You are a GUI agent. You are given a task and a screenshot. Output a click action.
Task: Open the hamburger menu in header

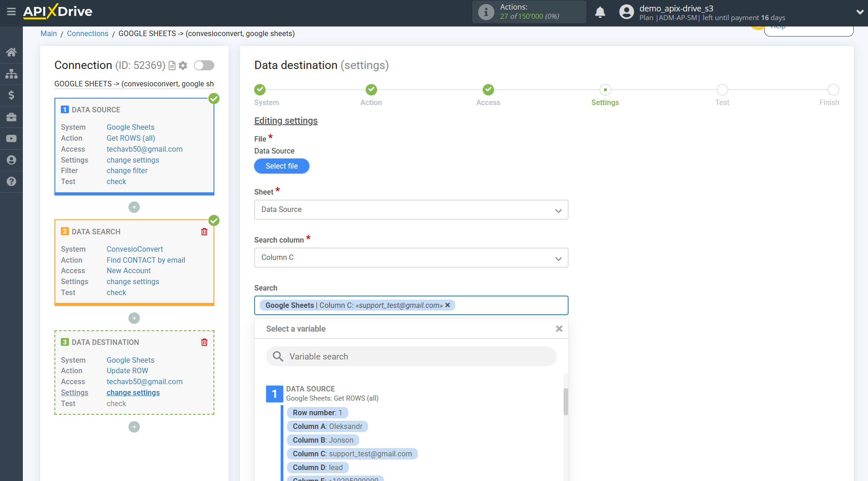(x=11, y=11)
